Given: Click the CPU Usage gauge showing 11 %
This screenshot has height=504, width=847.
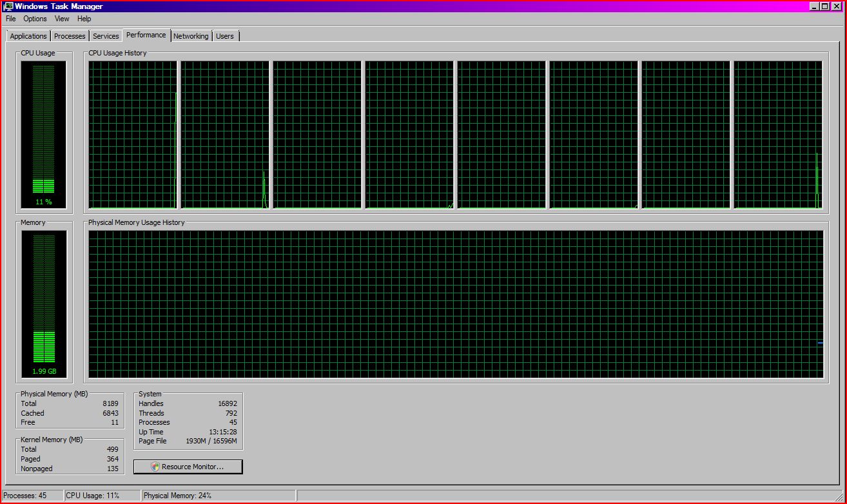Looking at the screenshot, I should click(43, 135).
